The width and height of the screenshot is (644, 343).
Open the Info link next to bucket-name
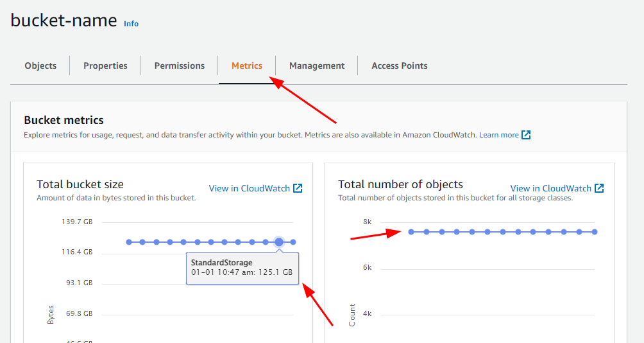click(131, 24)
